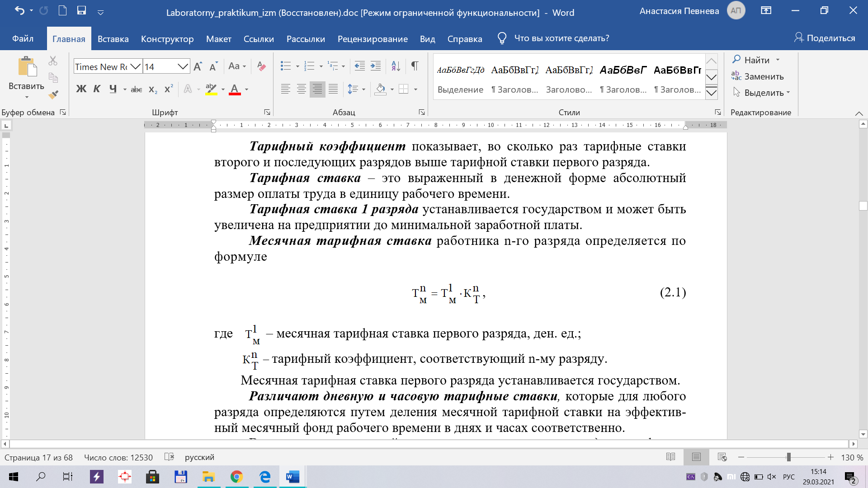Toggle subscript x₂ formatting
Screen dimensions: 868x488
[153, 89]
